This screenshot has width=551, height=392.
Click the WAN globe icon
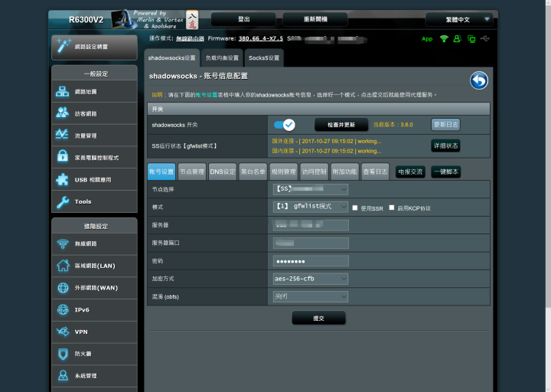click(63, 288)
